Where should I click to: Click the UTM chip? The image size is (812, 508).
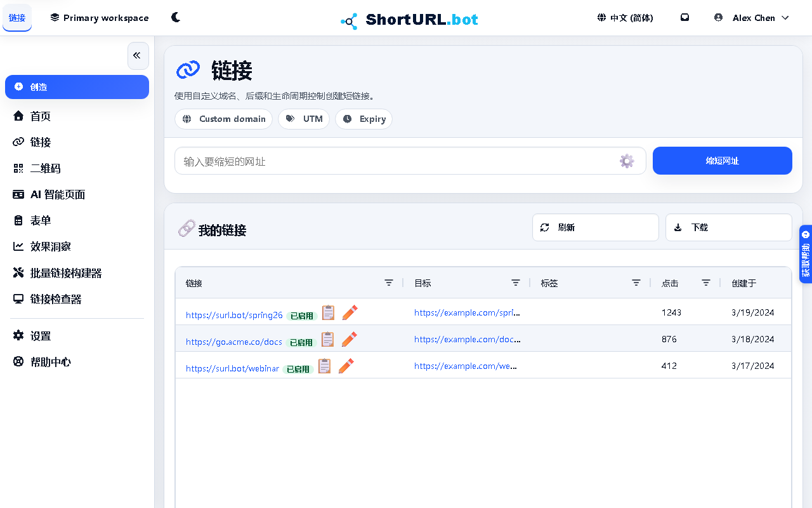click(304, 119)
